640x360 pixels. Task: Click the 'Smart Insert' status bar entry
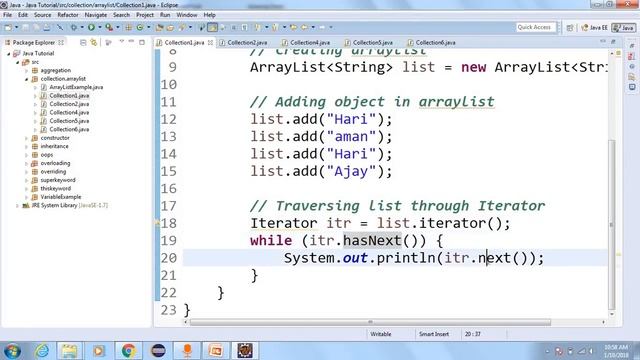coord(433,334)
